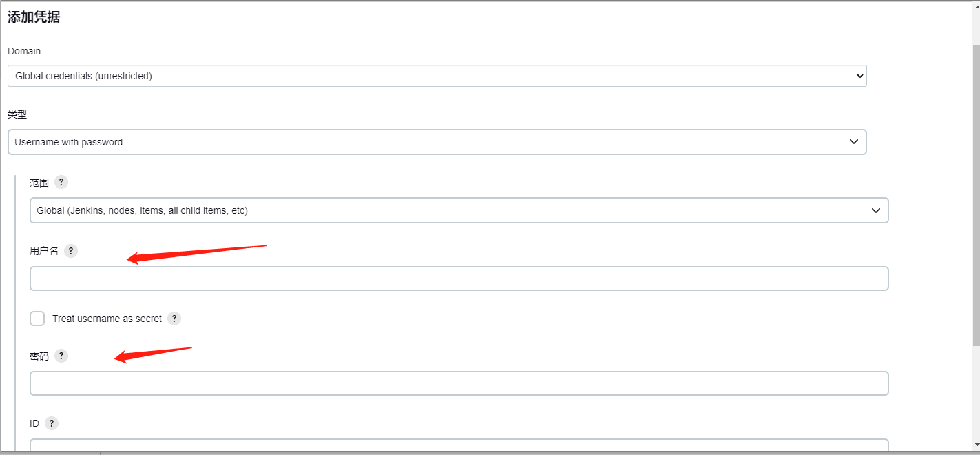Click the vertical scrollbar thumb
Image resolution: width=980 pixels, height=455 pixels.
coord(975,193)
